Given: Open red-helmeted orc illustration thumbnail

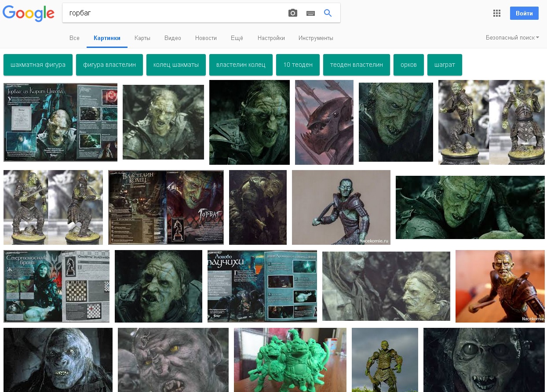Looking at the screenshot, I should pyautogui.click(x=324, y=122).
